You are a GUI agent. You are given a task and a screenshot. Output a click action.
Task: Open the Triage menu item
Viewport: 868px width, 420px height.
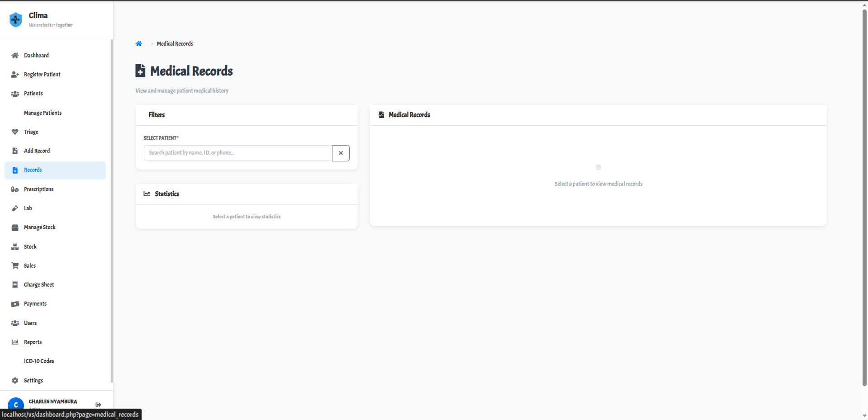coord(55,132)
